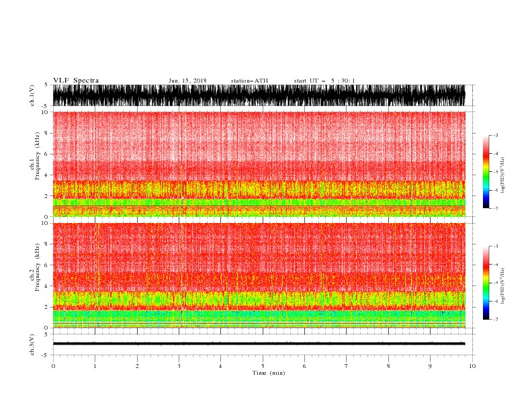Click the "-7" tick on ch.1 color bar

tap(496, 209)
